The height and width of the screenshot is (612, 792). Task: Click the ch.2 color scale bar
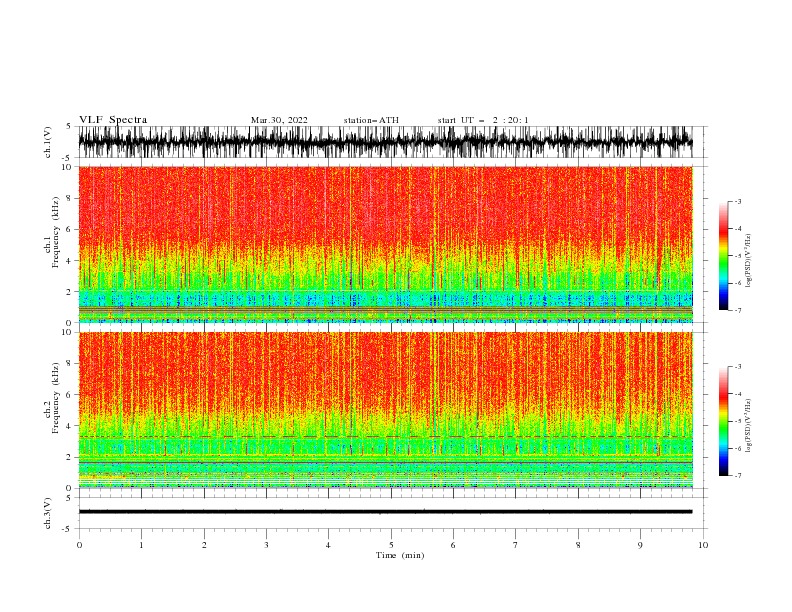pos(723,421)
